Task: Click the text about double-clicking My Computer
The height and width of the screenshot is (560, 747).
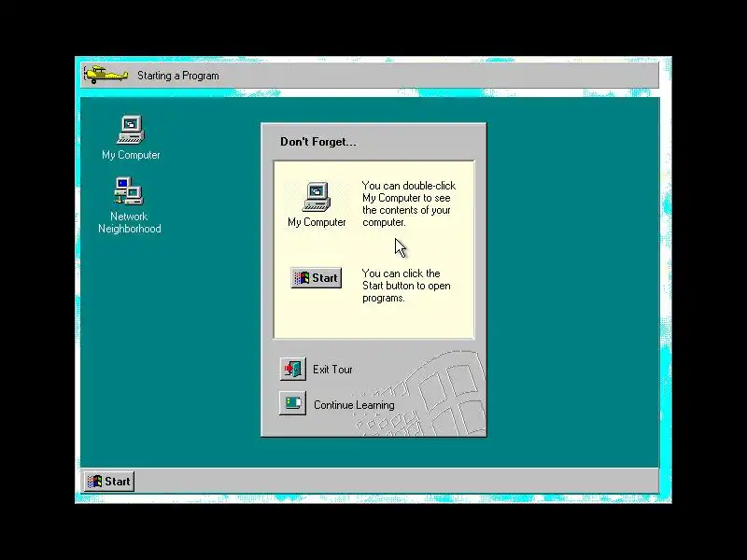Action: (409, 203)
